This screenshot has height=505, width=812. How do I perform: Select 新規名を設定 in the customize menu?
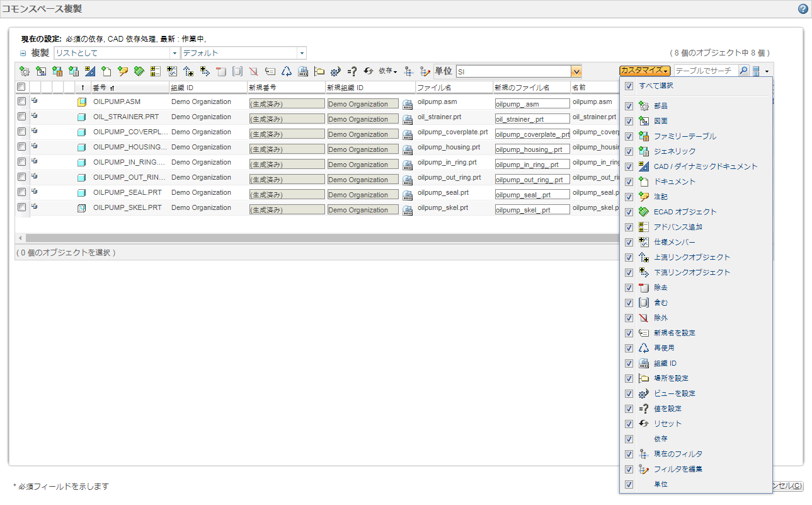pos(675,333)
